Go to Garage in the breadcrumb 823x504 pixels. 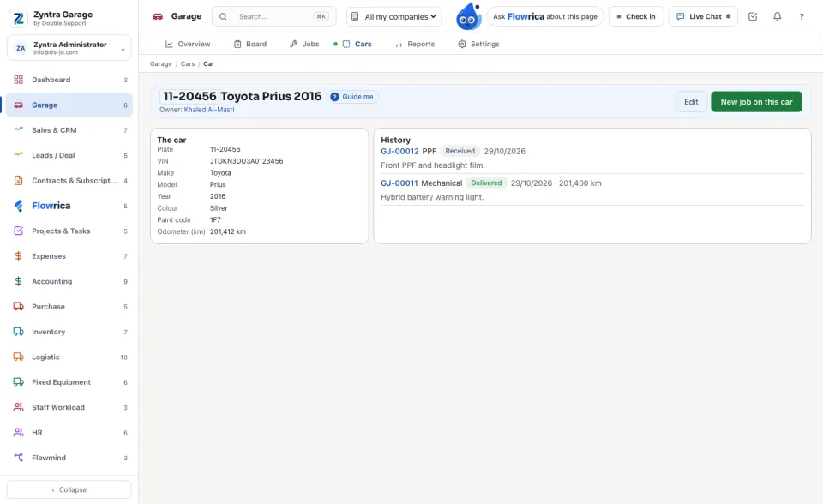pyautogui.click(x=160, y=64)
